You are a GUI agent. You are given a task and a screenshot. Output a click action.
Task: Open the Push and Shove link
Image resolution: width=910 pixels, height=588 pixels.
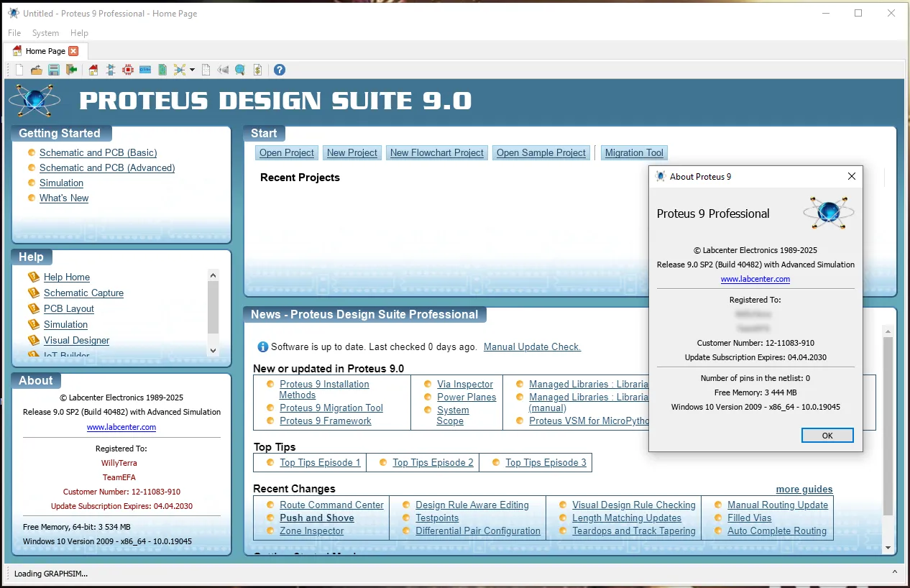317,518
